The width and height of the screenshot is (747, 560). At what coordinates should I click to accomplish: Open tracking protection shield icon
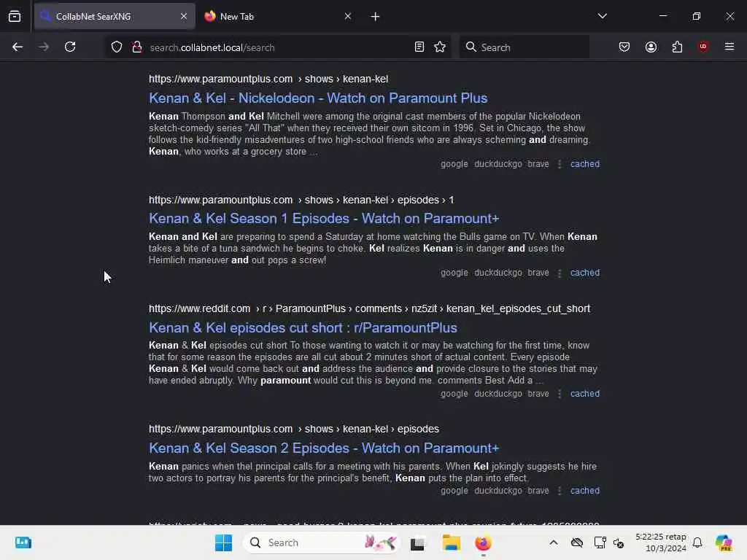(117, 47)
